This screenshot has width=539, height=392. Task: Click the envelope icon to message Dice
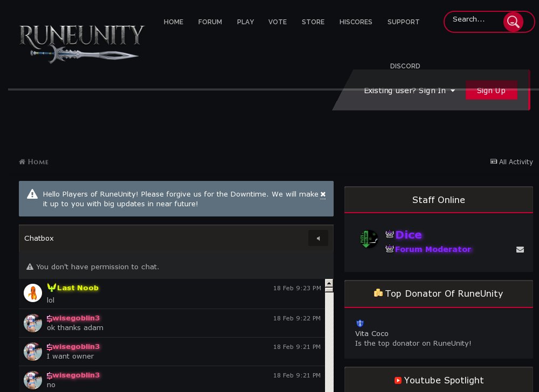point(520,249)
